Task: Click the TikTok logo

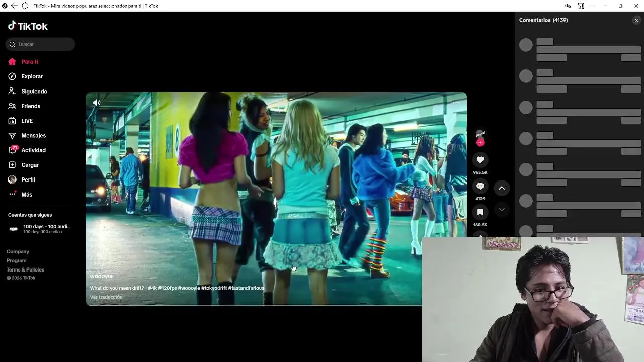Action: (x=28, y=26)
